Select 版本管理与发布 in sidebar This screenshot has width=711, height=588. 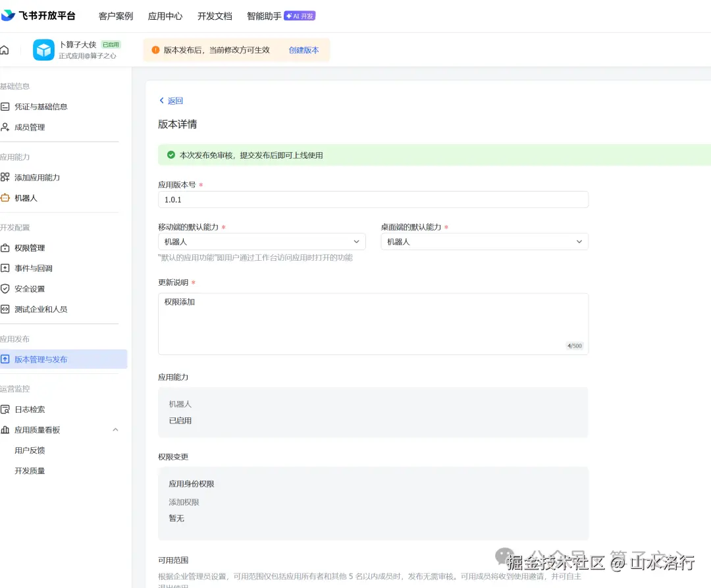(x=63, y=359)
